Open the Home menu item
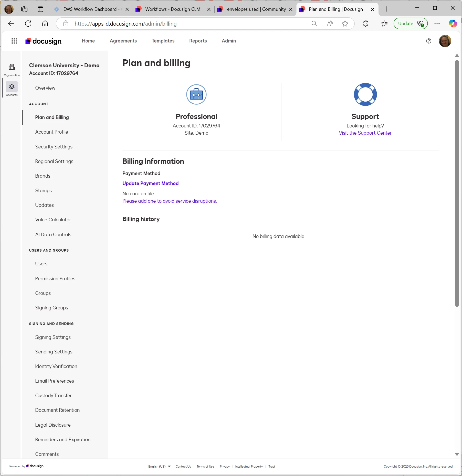The height and width of the screenshot is (476, 462). [88, 41]
